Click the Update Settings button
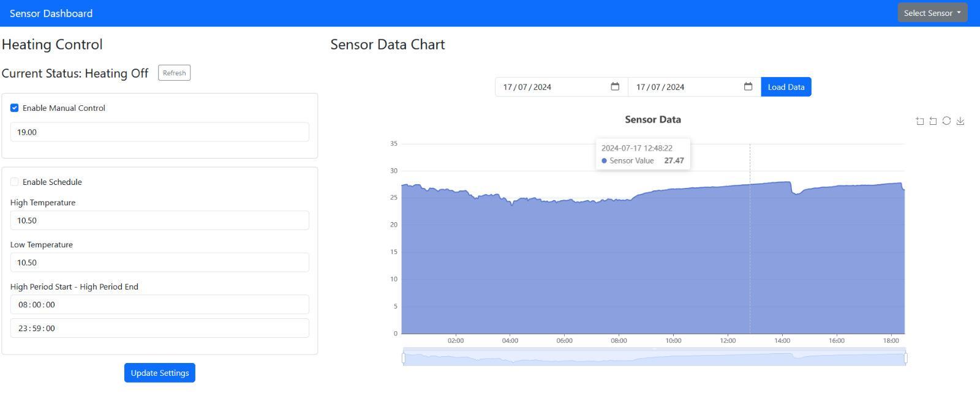 point(160,373)
